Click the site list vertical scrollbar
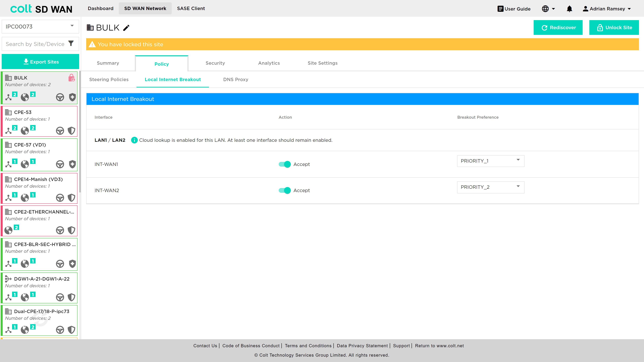 coord(80,132)
